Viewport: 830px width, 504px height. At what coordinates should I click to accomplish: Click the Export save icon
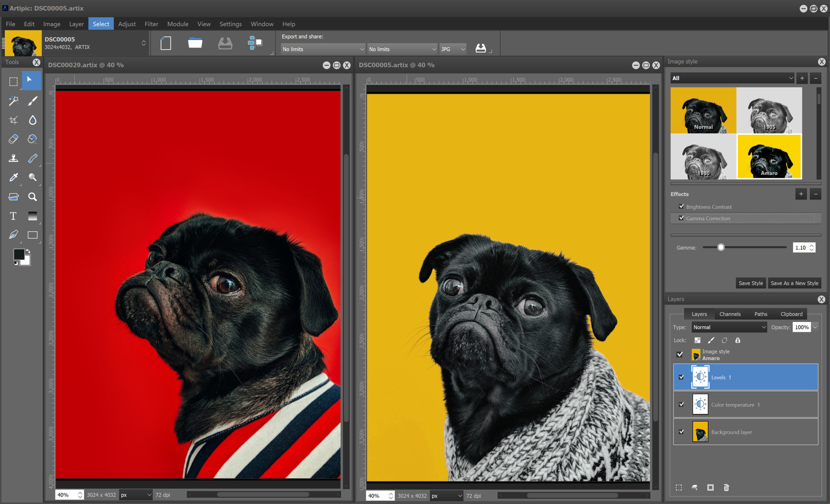tap(481, 48)
